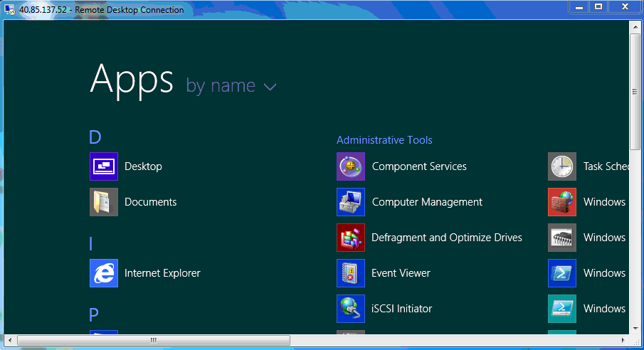Screen dimensions: 644x350
Task: Maximize the Remote Desktop Connection window
Action: [598, 7]
